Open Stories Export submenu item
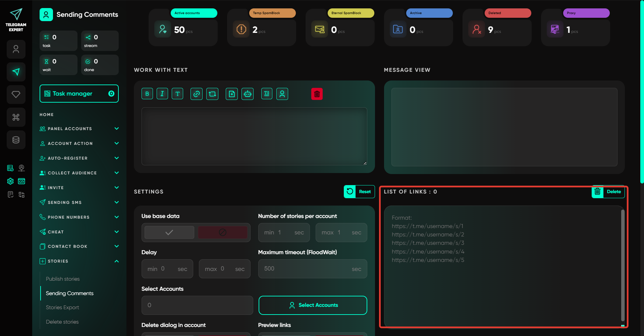This screenshot has height=336, width=644. tap(62, 307)
